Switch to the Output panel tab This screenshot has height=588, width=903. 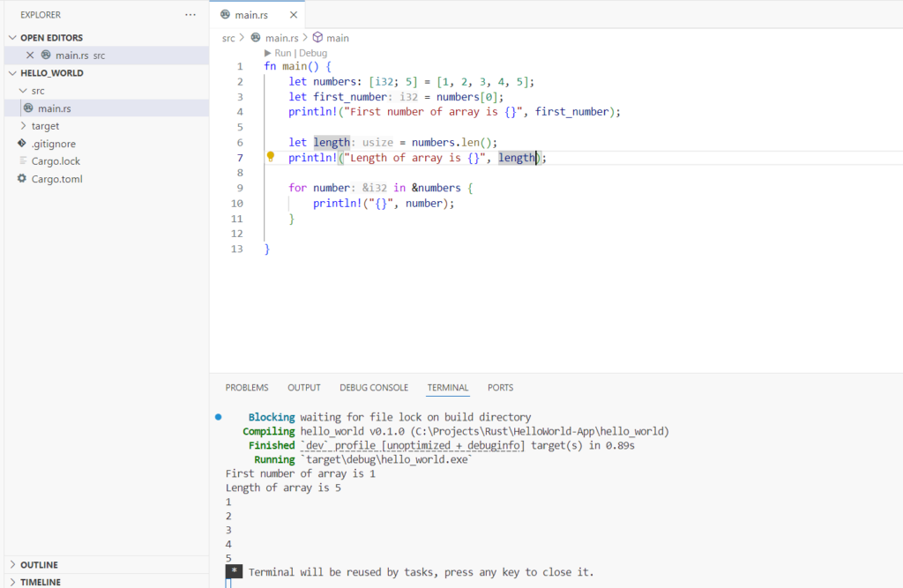[x=304, y=388]
